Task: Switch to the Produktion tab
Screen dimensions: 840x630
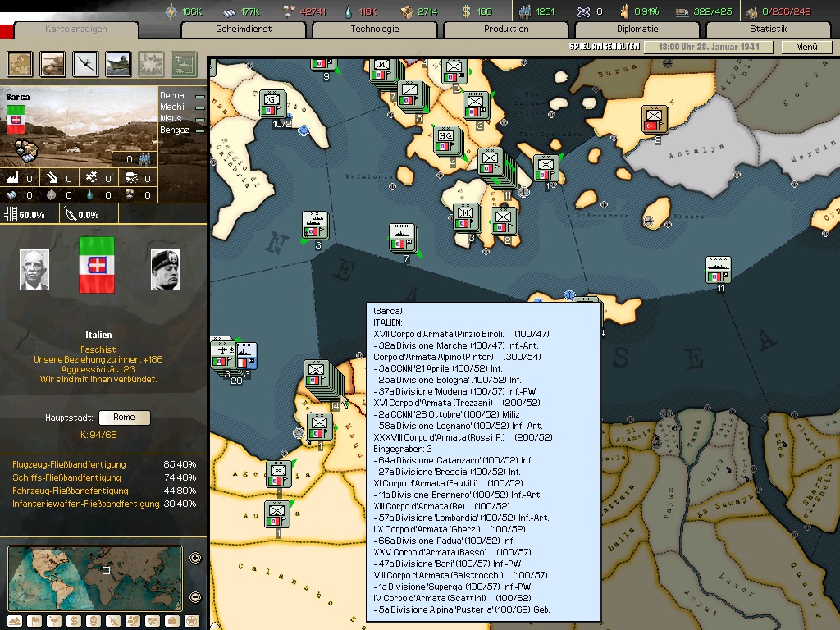Action: coord(506,30)
